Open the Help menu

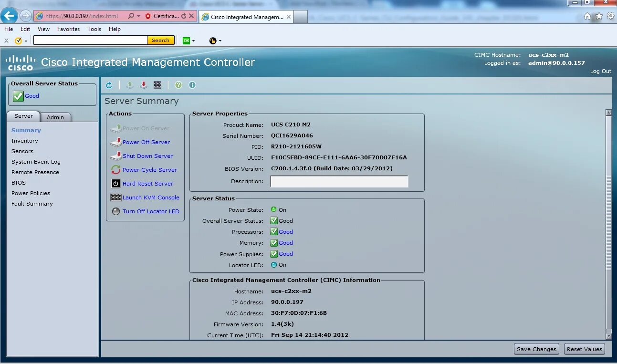click(x=115, y=29)
